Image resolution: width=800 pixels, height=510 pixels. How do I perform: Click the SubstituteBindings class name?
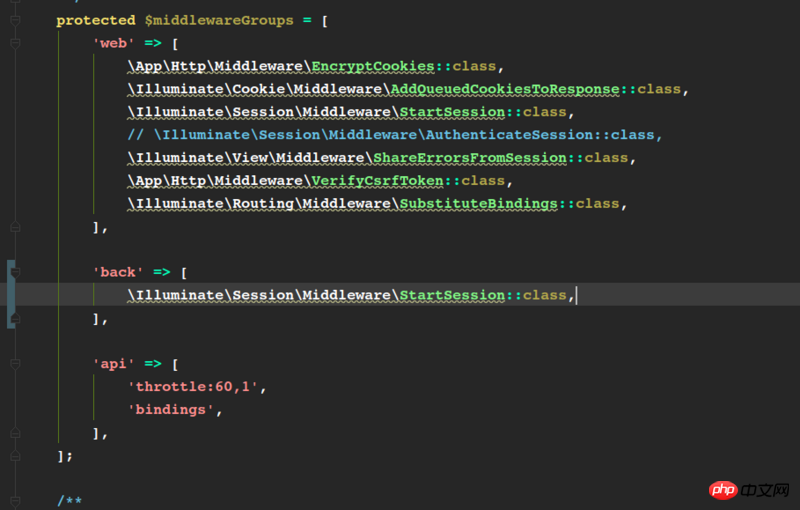(479, 203)
